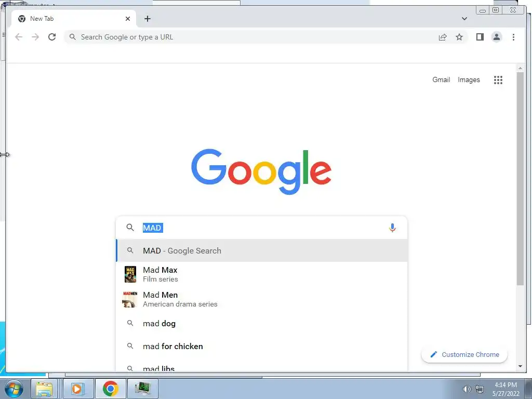Pick the Mad Men drama series suggestion
Screen dimensions: 532x399
(x=261, y=299)
